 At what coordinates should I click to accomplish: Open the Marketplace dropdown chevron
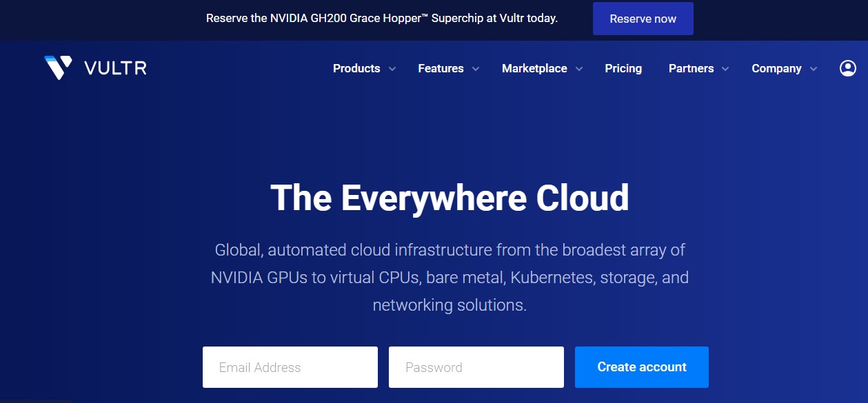[x=579, y=69]
